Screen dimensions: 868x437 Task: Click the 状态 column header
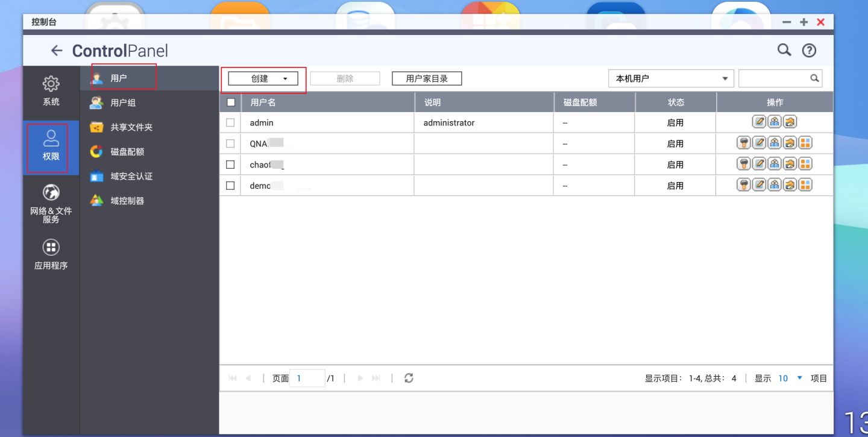[x=676, y=102]
